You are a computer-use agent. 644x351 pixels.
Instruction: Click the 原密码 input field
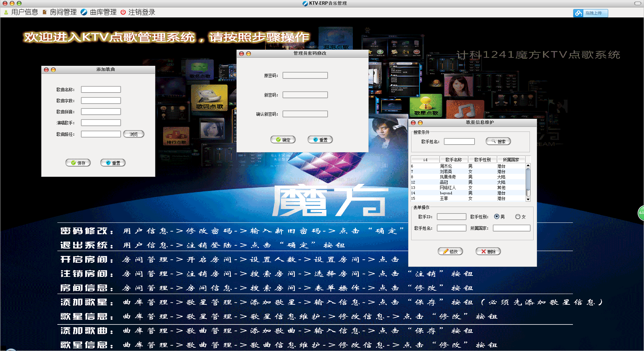pyautogui.click(x=305, y=76)
